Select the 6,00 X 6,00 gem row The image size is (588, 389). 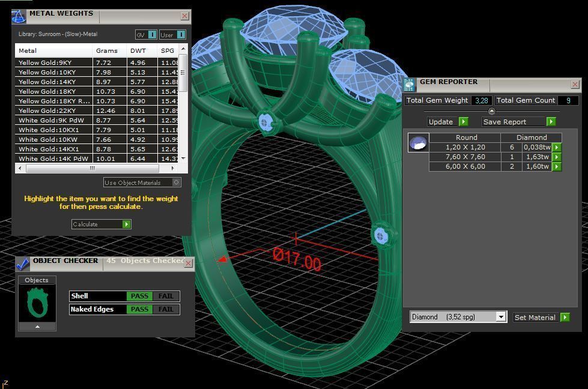495,166
